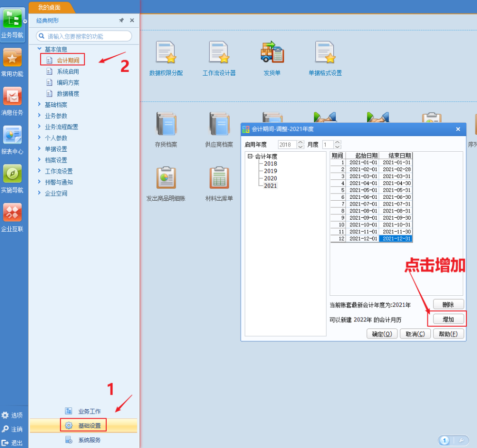The image size is (477, 448).
Task: Select year 2019 in 会计年度 tree
Action: click(x=270, y=171)
